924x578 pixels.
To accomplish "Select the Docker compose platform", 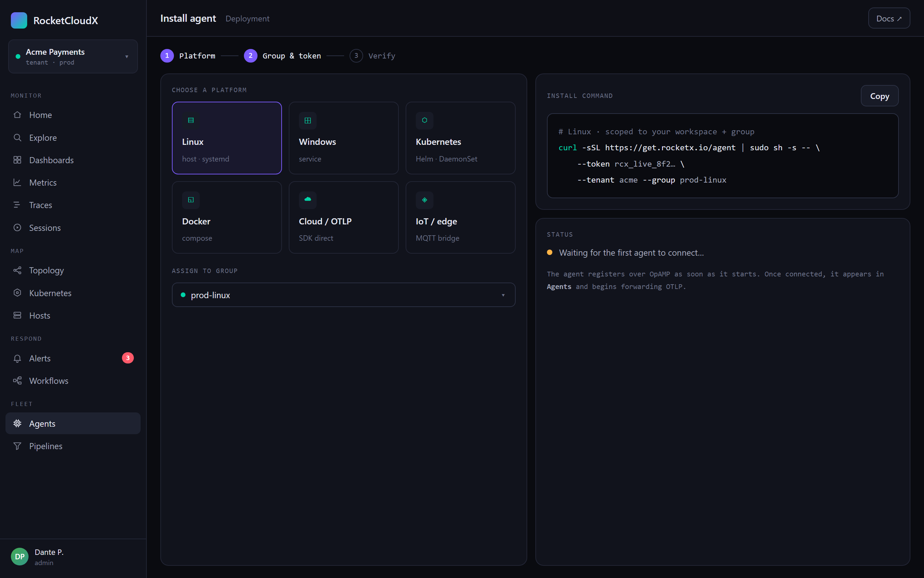I will (227, 218).
